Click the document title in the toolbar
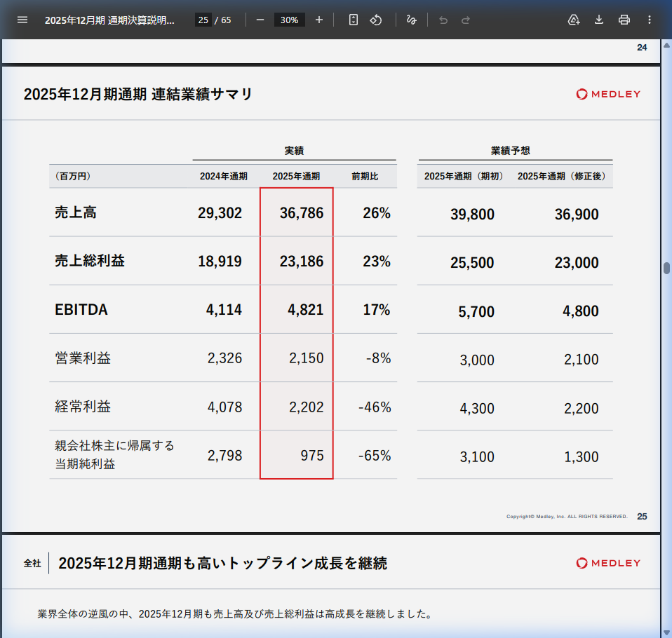Image resolution: width=672 pixels, height=638 pixels. [109, 20]
